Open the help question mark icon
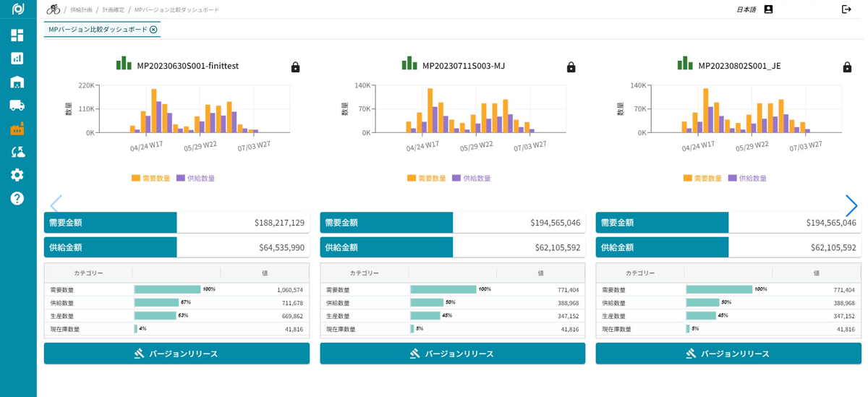This screenshot has height=397, width=868. tap(17, 198)
